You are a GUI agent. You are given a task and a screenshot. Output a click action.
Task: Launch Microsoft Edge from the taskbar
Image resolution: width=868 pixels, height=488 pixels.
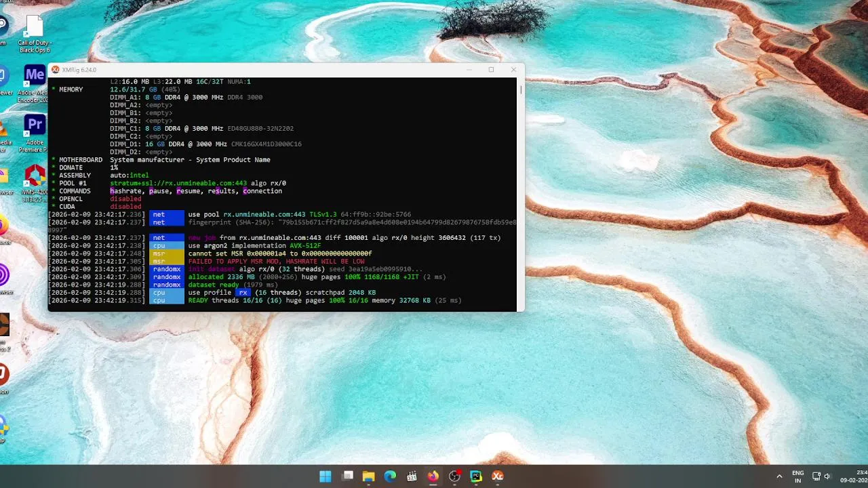[x=390, y=476]
